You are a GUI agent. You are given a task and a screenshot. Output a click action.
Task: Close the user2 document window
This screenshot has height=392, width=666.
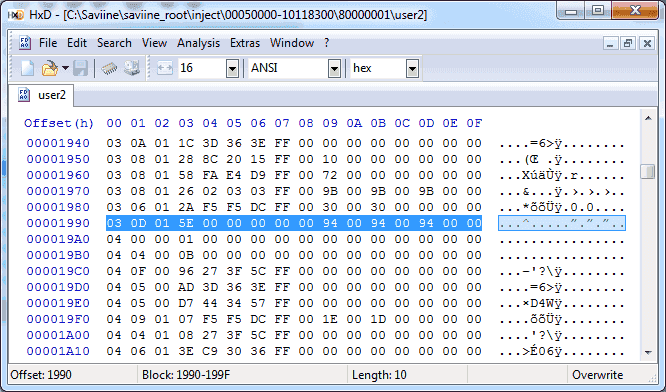pyautogui.click(x=647, y=43)
